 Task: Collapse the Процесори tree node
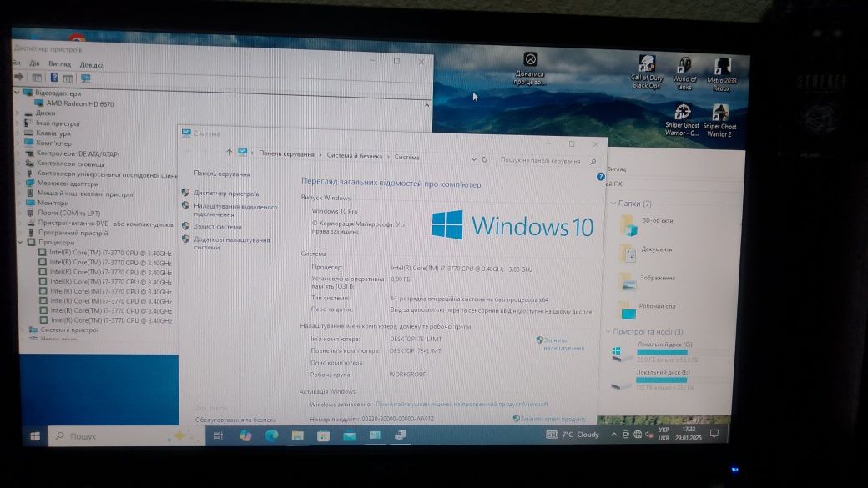click(21, 242)
